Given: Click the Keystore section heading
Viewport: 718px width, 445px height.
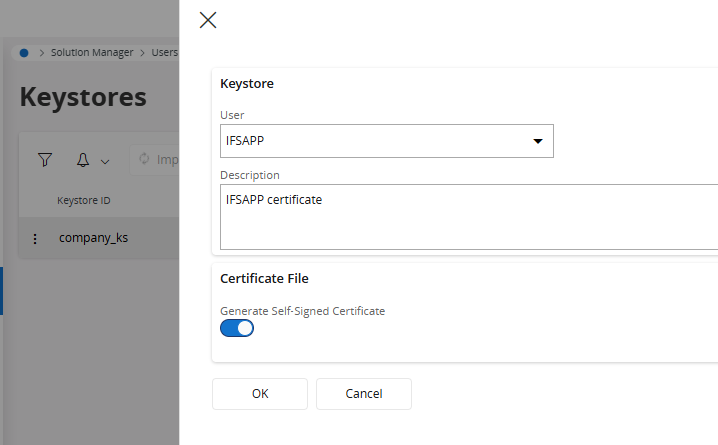Looking at the screenshot, I should [x=247, y=84].
